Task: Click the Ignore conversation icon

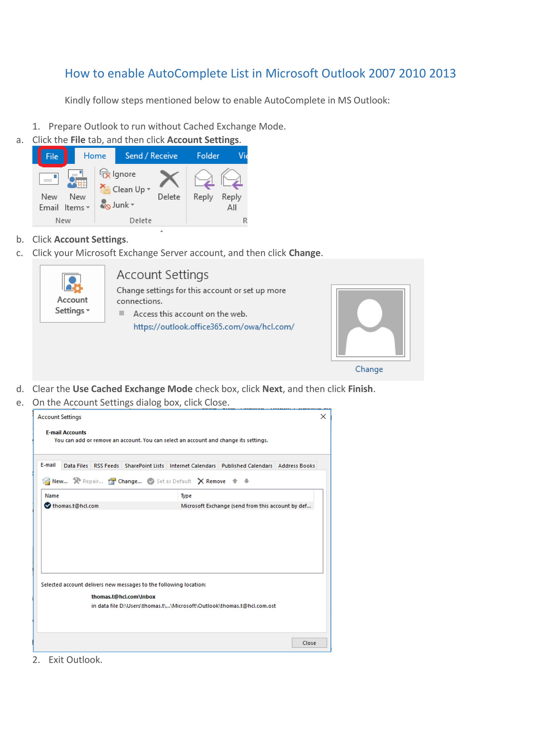Action: coord(105,174)
